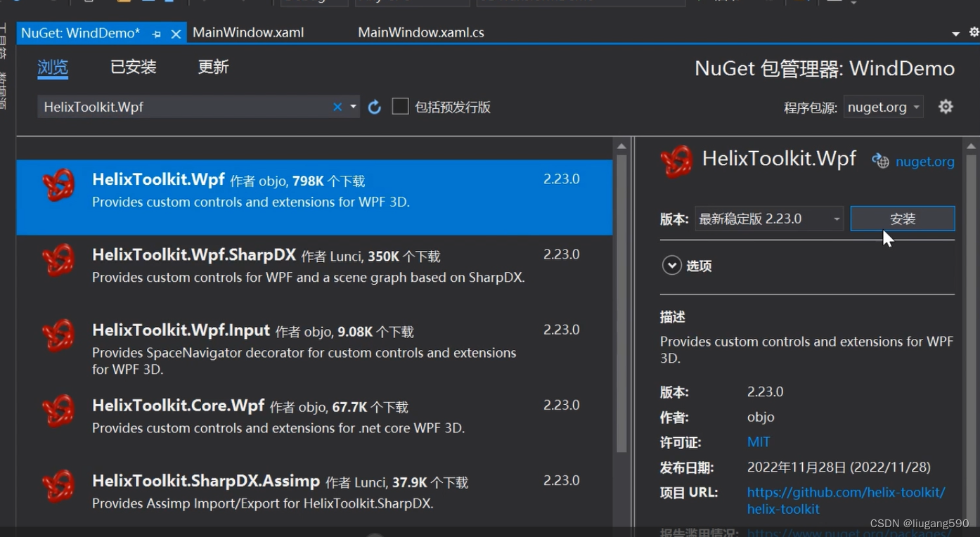The image size is (980, 537).
Task: Open the nuget.org program package source dropdown
Action: (x=883, y=106)
